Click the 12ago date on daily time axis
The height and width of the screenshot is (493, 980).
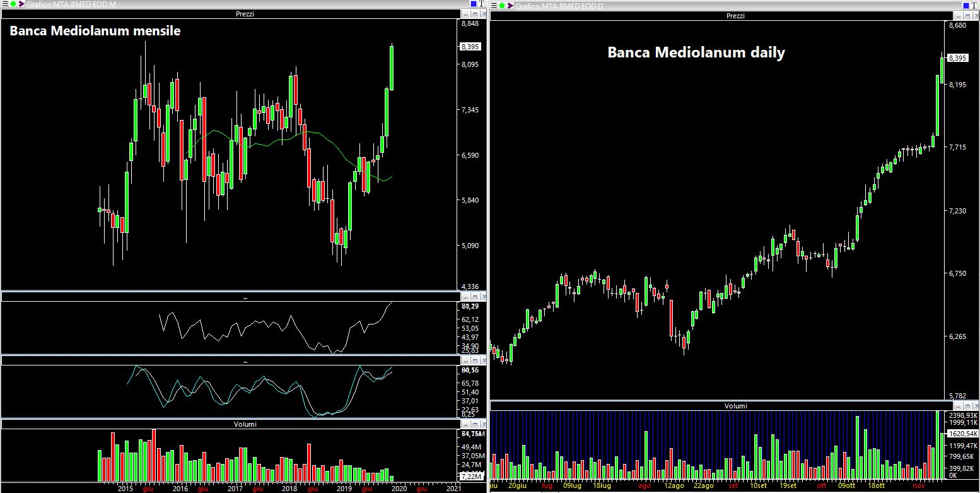tap(674, 487)
